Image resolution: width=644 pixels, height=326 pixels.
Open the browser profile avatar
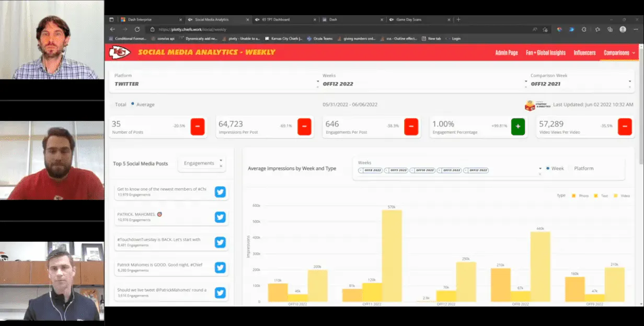pyautogui.click(x=623, y=29)
